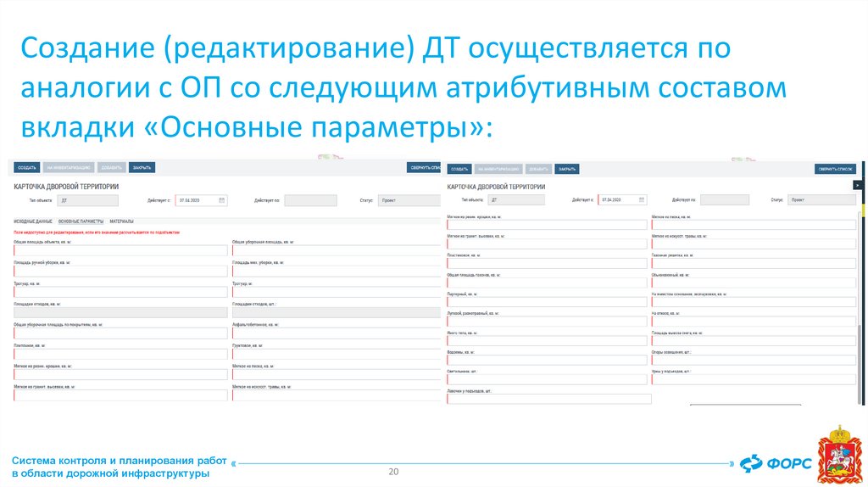Click СВЕРНУТЬ СПИСОК button in the right screenshot
Screen dimensions: 868x487
click(835, 169)
